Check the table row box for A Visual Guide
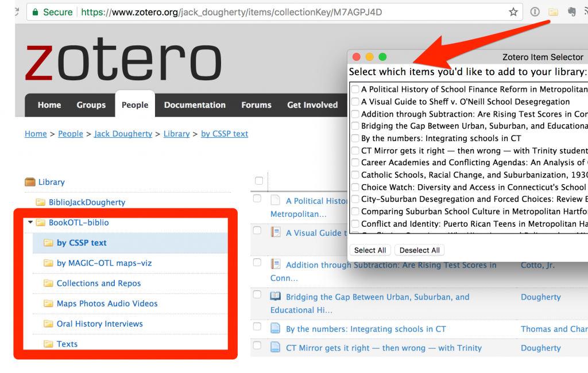Image resolution: width=588 pixels, height=373 pixels. [x=257, y=230]
